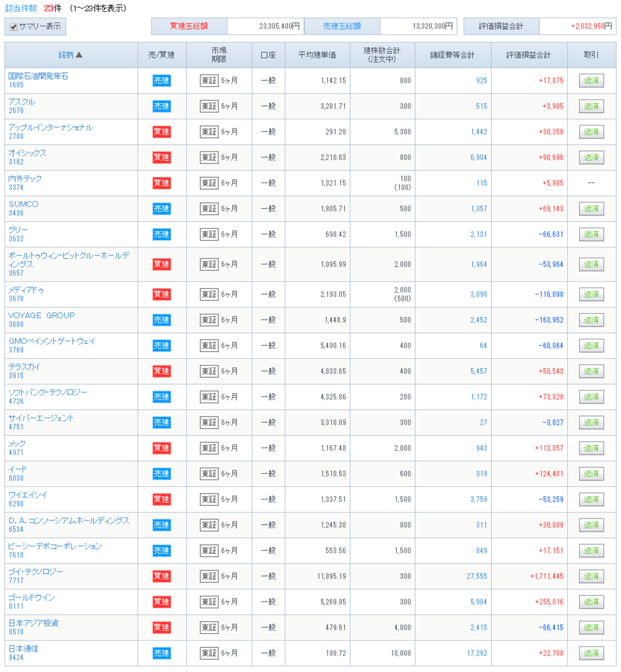The image size is (621, 672).
Task: Click 評価損益合計 column header
Action: (529, 55)
